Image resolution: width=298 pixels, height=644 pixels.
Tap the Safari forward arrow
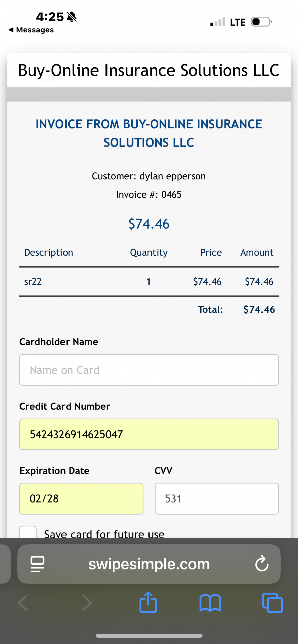(87, 603)
